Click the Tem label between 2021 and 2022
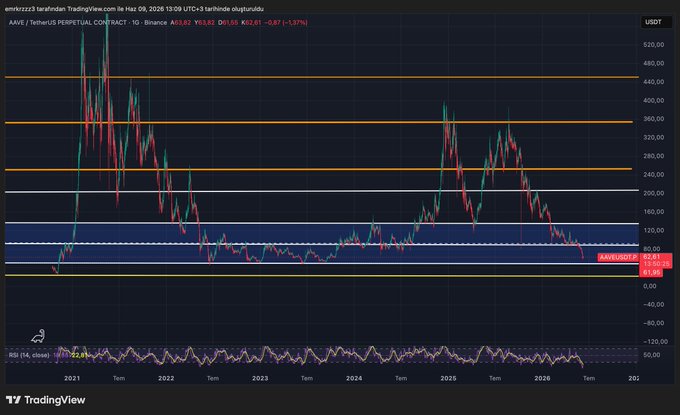680x415 pixels. (119, 379)
